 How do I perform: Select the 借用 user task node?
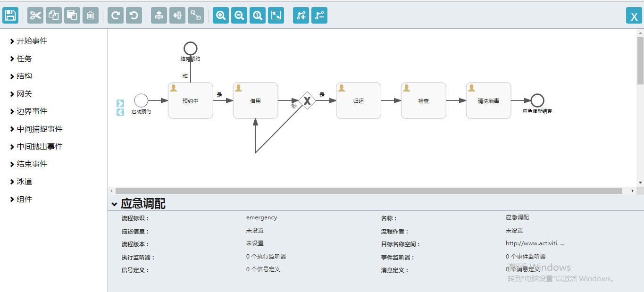click(x=255, y=100)
